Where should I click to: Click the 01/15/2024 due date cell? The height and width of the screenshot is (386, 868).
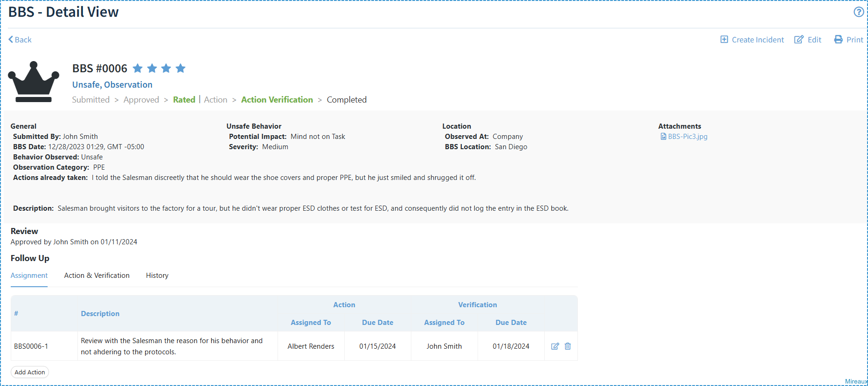click(378, 346)
